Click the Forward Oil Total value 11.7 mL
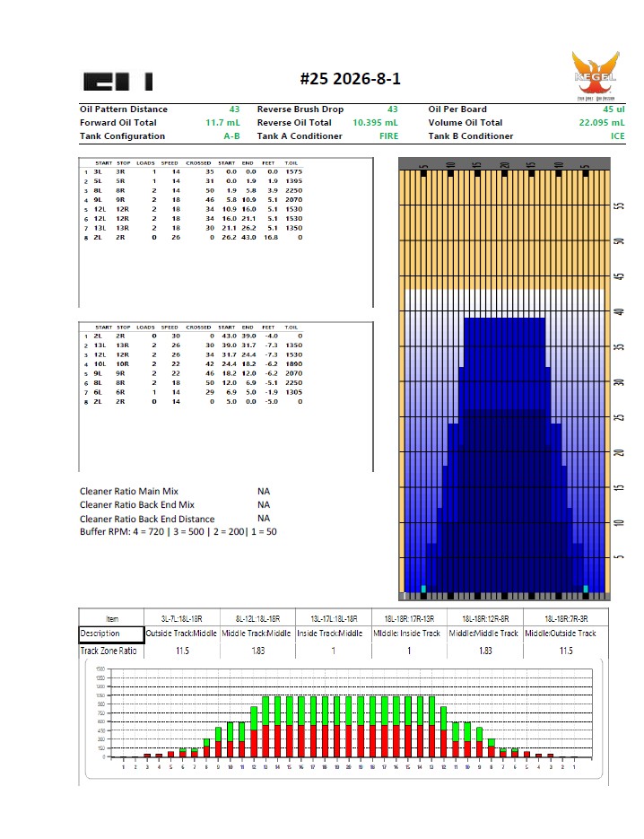This screenshot has width=644, height=839. coord(222,123)
